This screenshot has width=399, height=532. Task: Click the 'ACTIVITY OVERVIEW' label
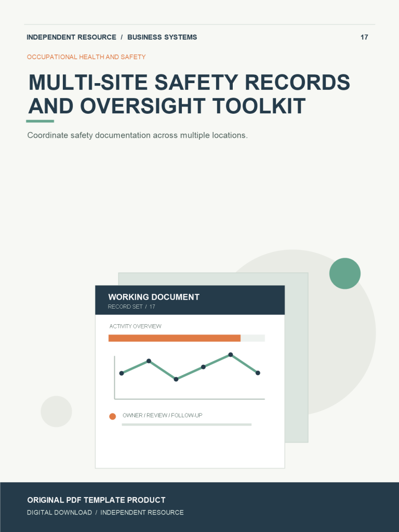click(x=136, y=326)
